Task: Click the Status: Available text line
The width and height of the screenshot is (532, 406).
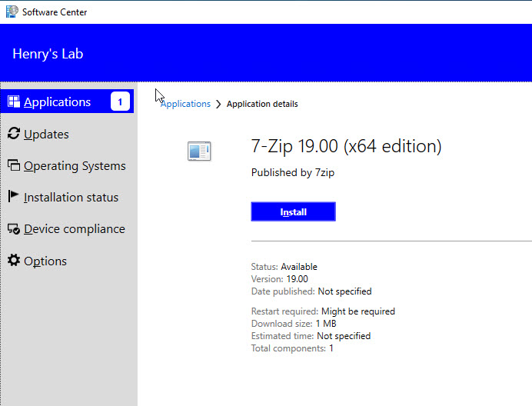Action: (284, 267)
